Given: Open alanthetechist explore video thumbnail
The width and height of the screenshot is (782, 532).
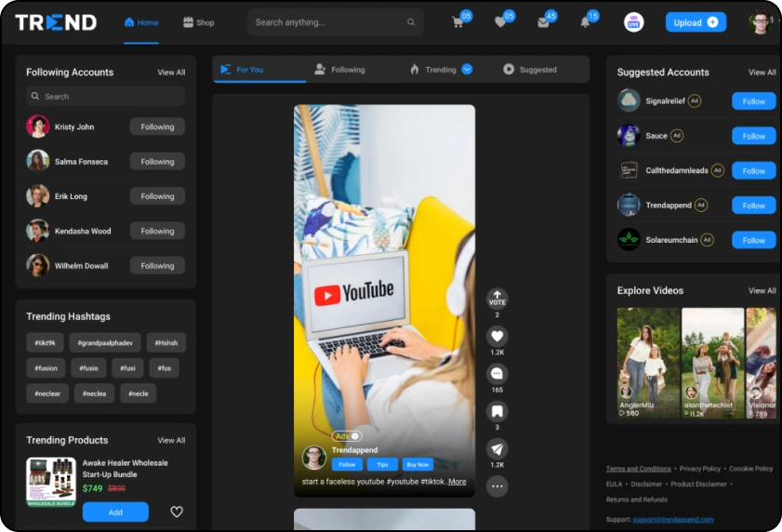Looking at the screenshot, I should click(712, 363).
